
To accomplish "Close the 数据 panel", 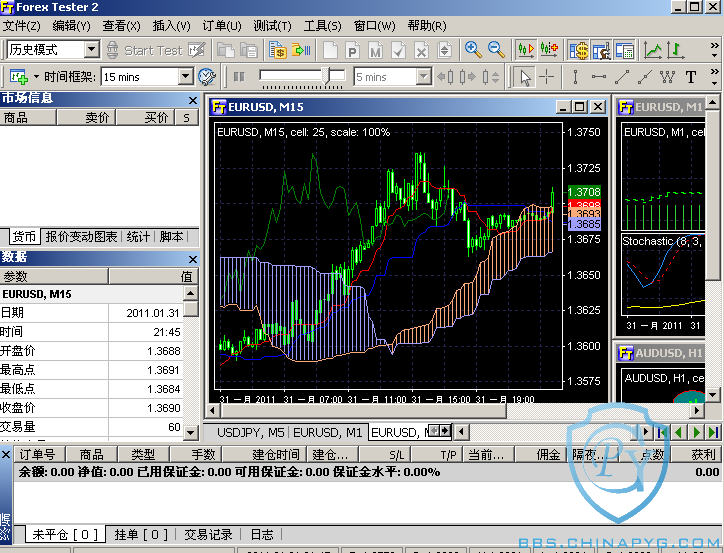I will coord(193,259).
